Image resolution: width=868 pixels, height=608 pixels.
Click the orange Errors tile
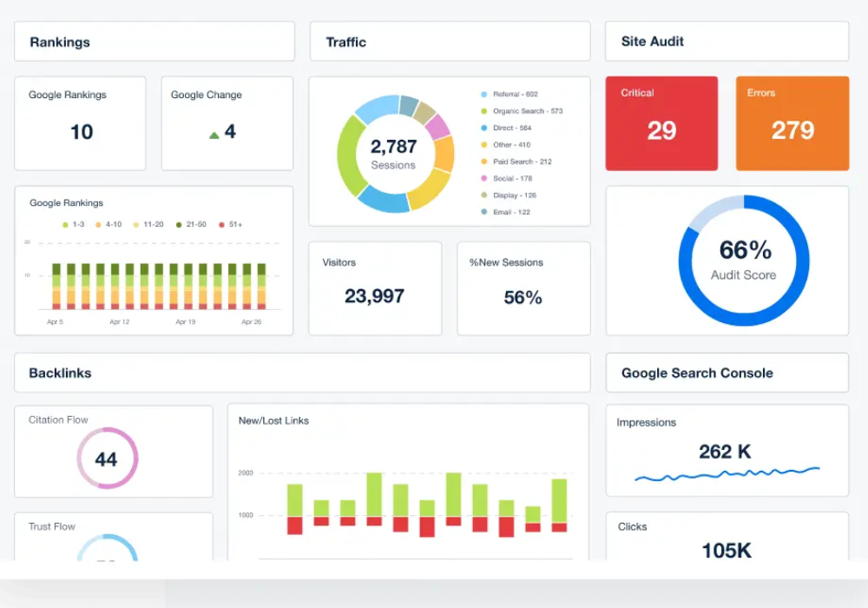(x=792, y=123)
